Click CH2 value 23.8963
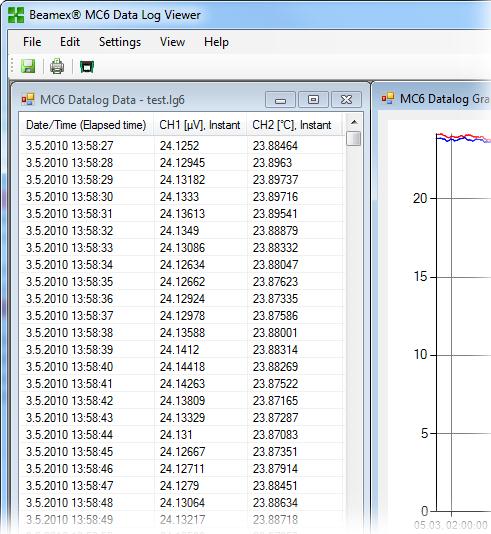 272,163
